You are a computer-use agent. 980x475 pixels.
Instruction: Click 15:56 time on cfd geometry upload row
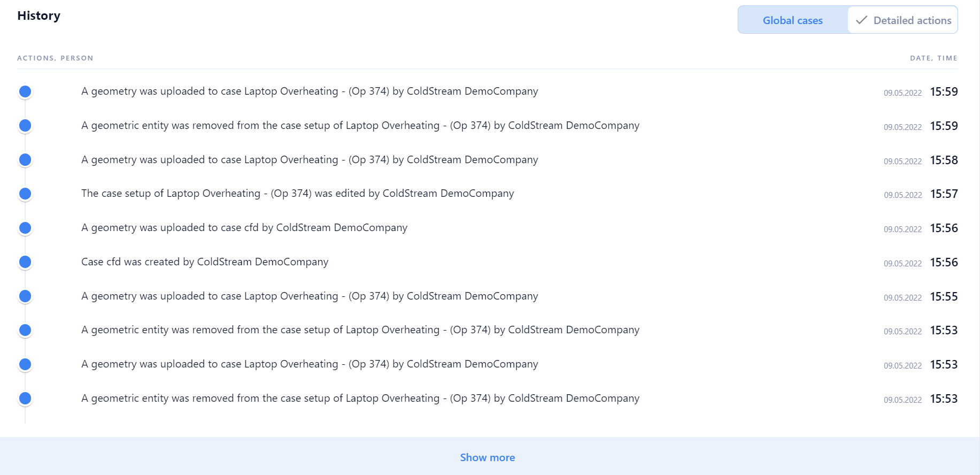944,228
